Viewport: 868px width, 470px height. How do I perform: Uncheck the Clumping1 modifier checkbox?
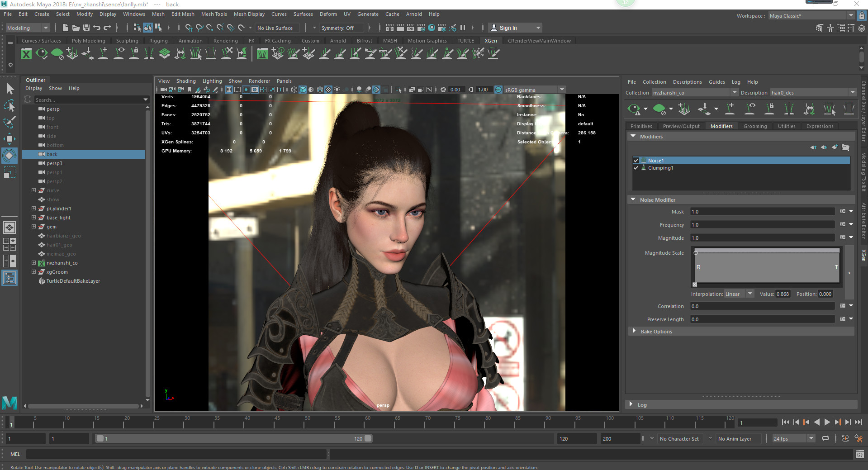pos(636,168)
